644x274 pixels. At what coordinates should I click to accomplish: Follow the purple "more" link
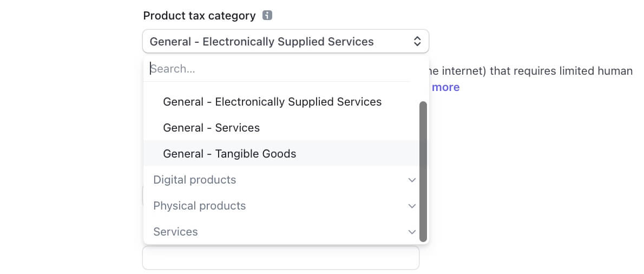pos(445,87)
